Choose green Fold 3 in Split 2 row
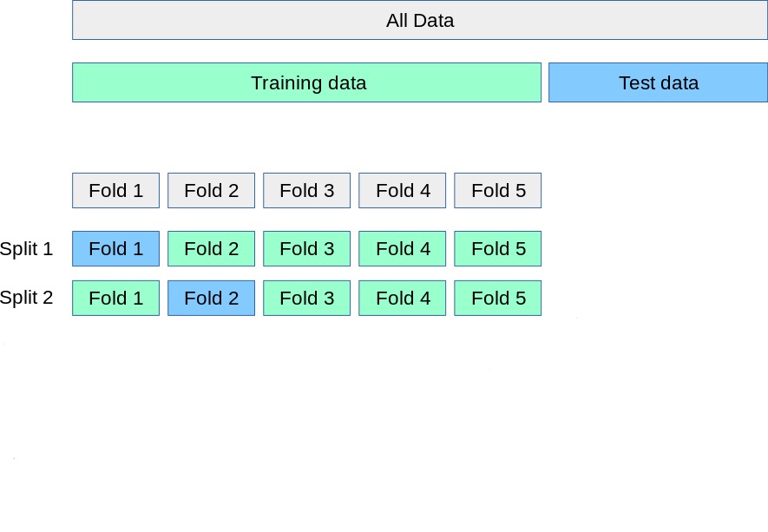 pyautogui.click(x=306, y=299)
